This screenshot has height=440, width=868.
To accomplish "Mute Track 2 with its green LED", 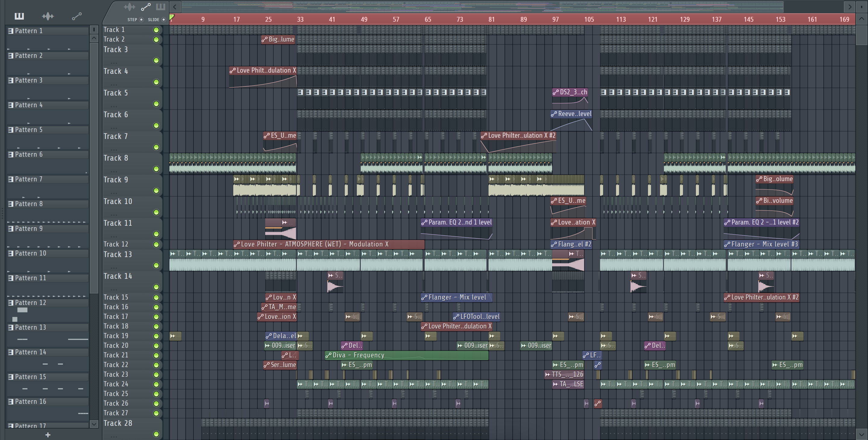I will (x=156, y=40).
